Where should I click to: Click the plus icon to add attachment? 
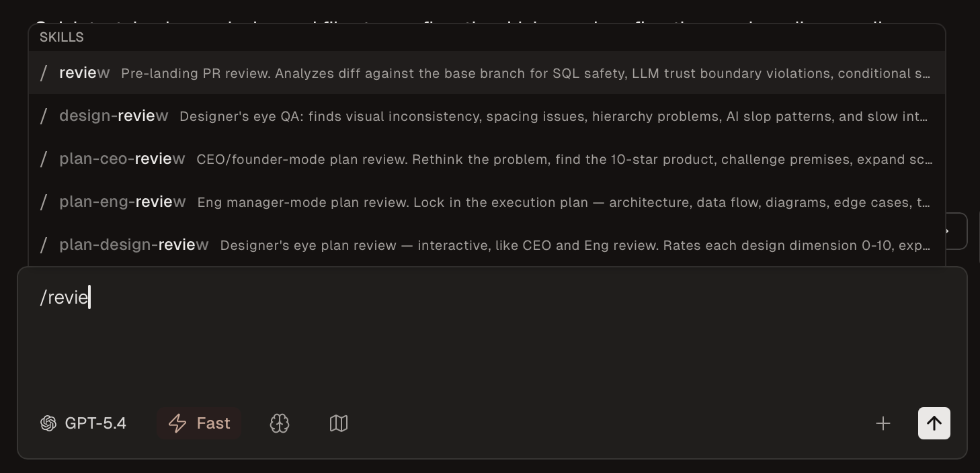[883, 423]
